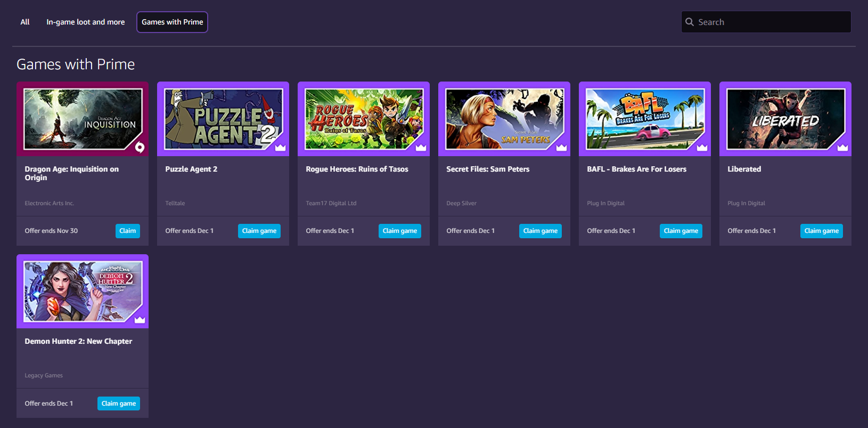Claim game for Secret Files: Sam Peters
868x428 pixels.
tap(541, 231)
